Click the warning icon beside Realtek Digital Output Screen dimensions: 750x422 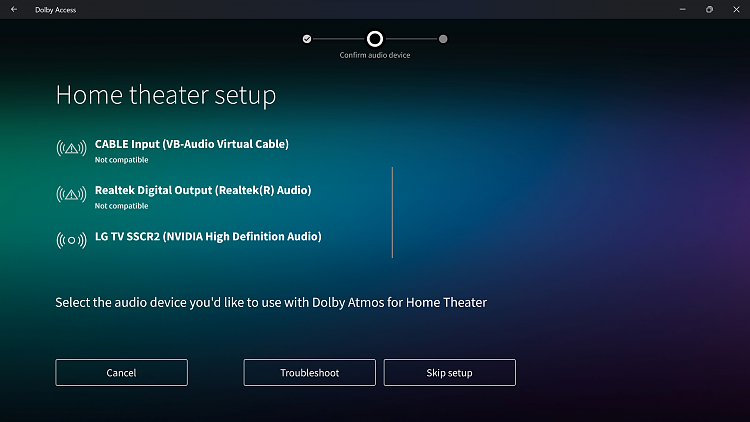pyautogui.click(x=71, y=194)
